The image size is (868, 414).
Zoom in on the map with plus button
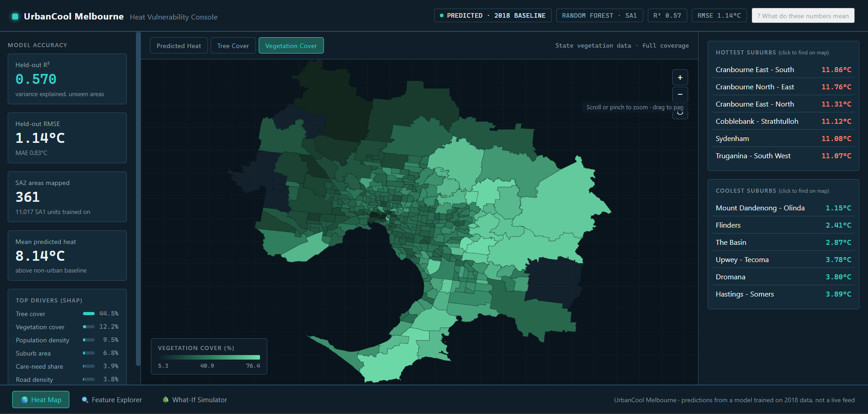(680, 78)
